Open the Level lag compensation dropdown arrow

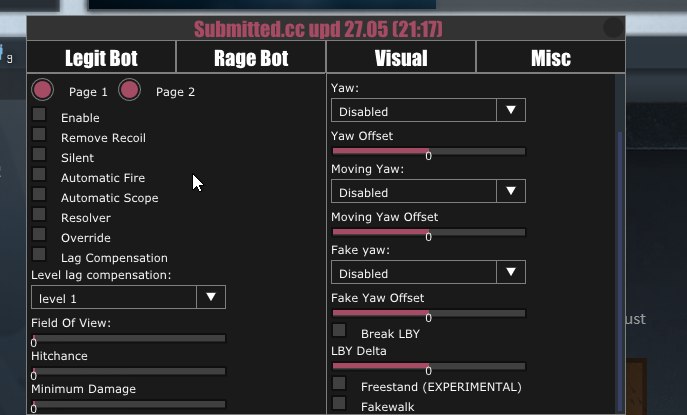point(211,297)
